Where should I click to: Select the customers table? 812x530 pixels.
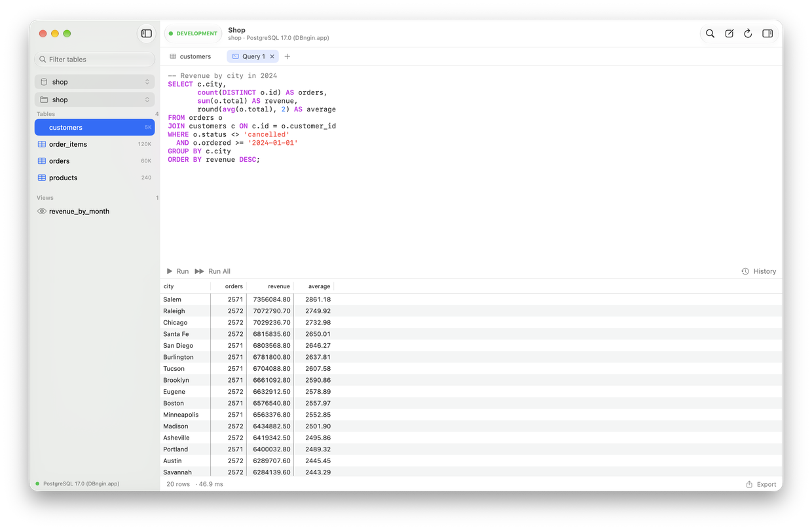[95, 127]
